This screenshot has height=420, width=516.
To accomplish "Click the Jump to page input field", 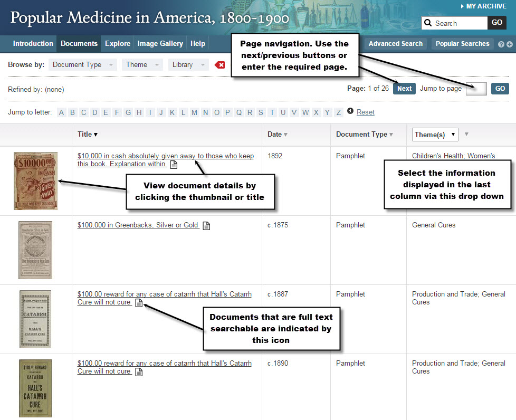I will point(476,89).
